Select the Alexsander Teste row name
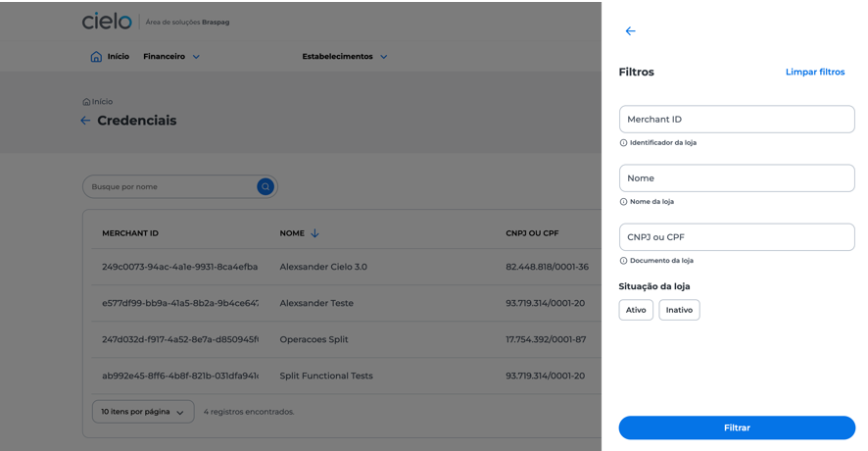The image size is (868, 451). pyautogui.click(x=316, y=303)
